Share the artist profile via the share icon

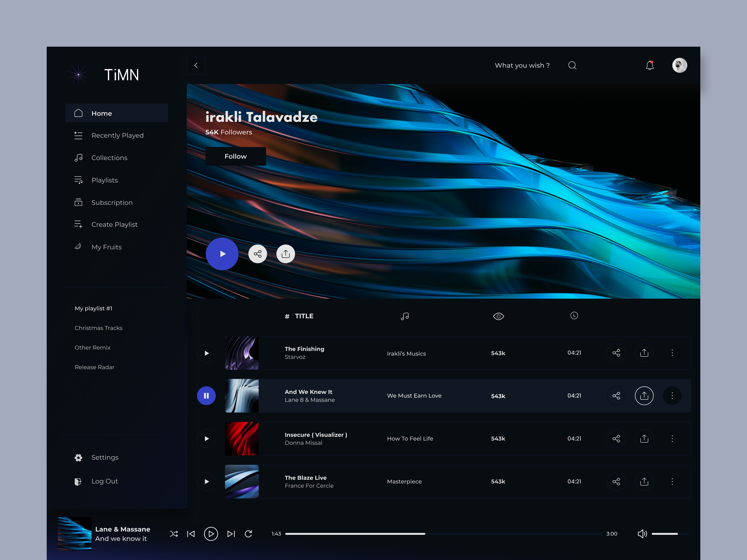[x=258, y=253]
